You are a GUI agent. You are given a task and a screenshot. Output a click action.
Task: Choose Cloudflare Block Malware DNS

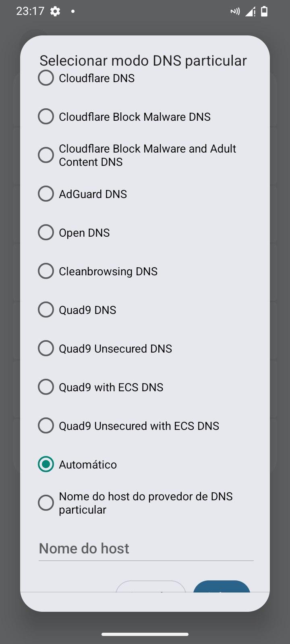coord(46,117)
